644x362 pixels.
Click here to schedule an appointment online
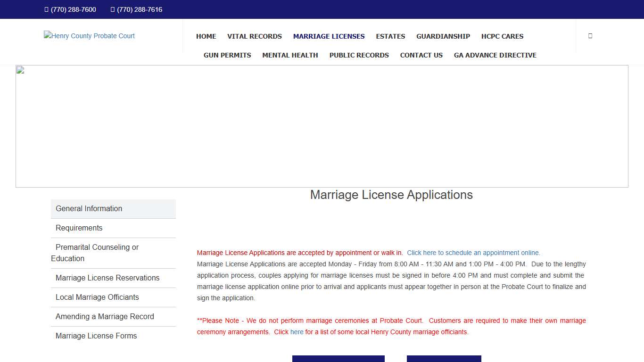tap(473, 253)
